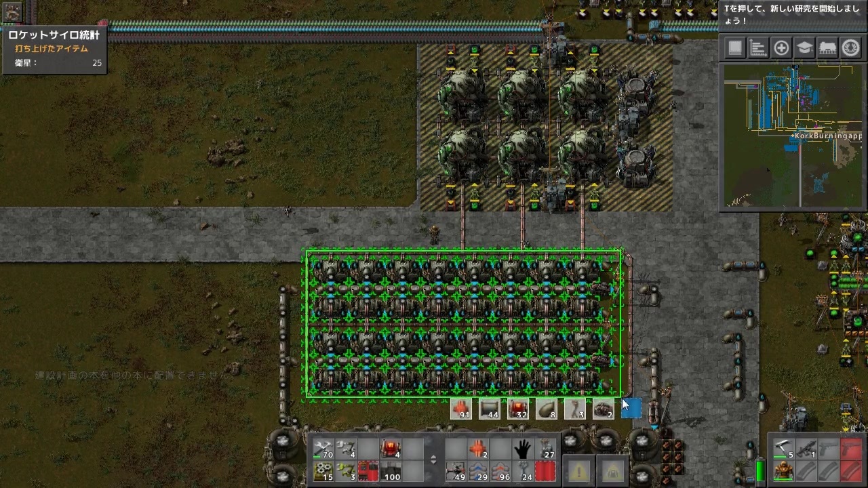Click the red highlighted ammo slot
868x488 pixels.
850,470
